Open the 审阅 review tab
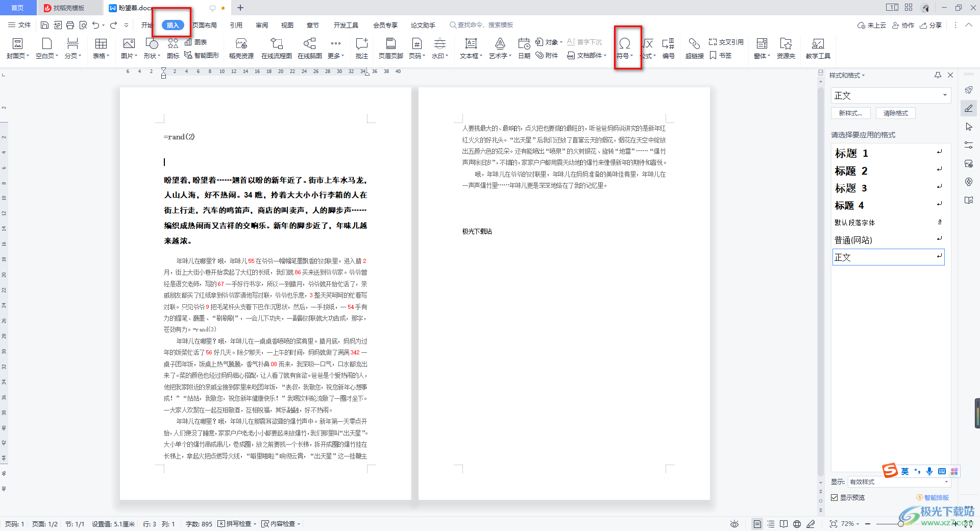The height and width of the screenshot is (531, 980). (262, 25)
